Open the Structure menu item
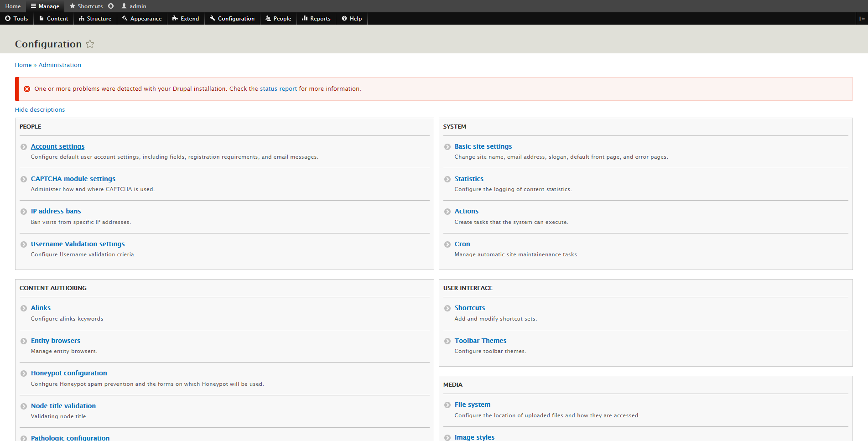Image resolution: width=868 pixels, height=441 pixels. coord(95,19)
